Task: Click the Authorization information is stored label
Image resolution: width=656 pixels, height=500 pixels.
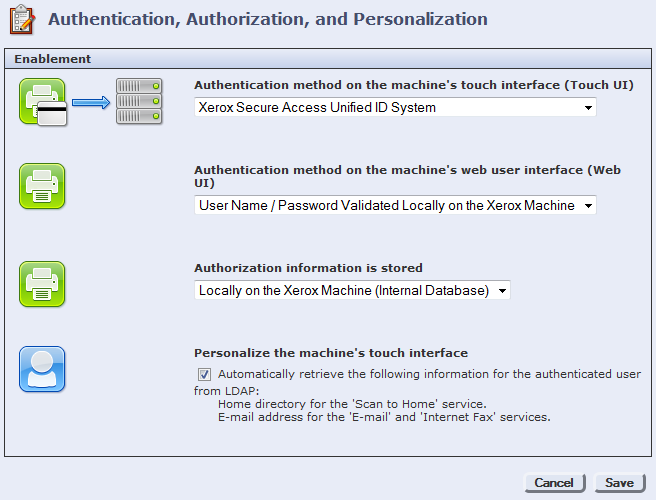Action: point(308,268)
